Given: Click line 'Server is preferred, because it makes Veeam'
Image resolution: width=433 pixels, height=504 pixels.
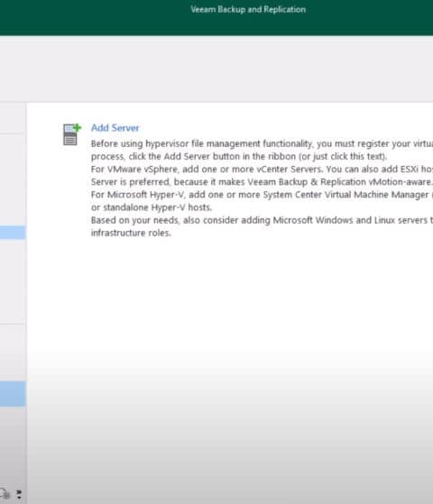Looking at the screenshot, I should click(262, 182).
